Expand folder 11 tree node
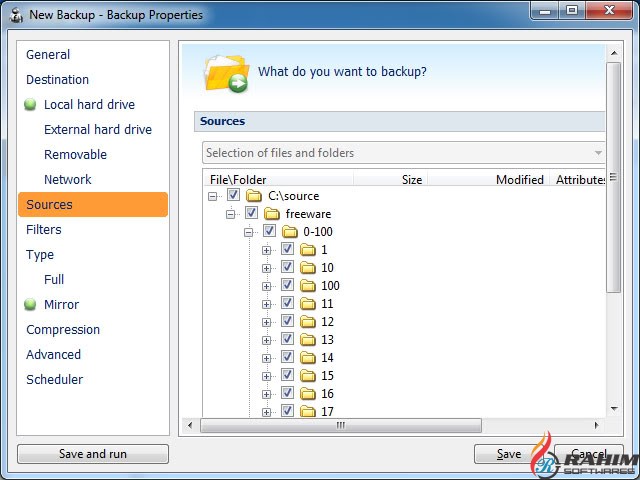This screenshot has height=480, width=640. [x=267, y=304]
